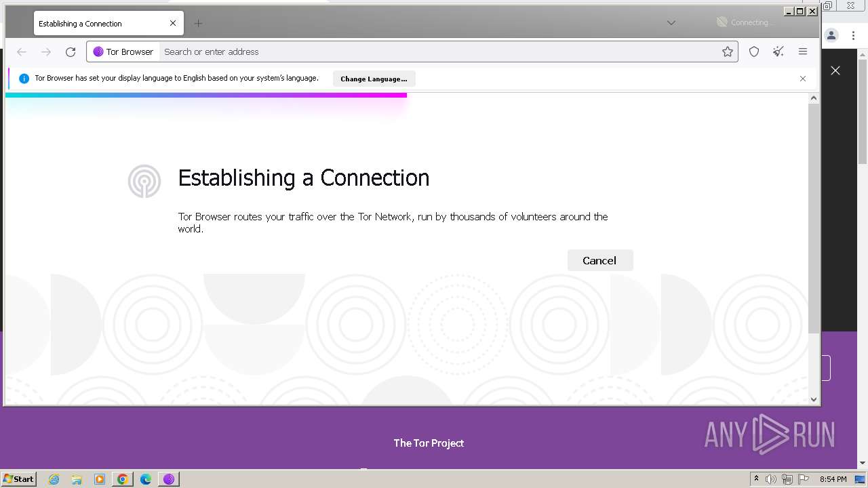The image size is (868, 488).
Task: Launch Internet Explorer from the taskbar
Action: pyautogui.click(x=54, y=479)
